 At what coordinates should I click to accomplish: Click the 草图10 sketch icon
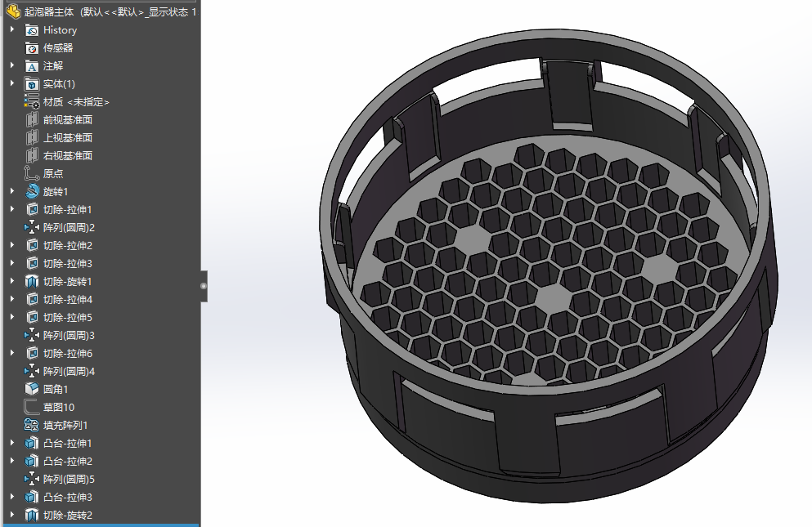coord(32,408)
